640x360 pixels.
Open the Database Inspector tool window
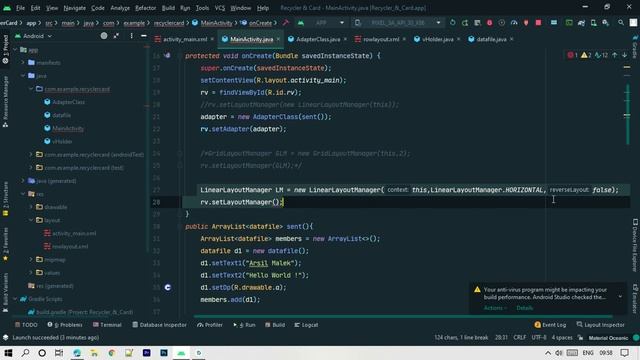coord(159,325)
